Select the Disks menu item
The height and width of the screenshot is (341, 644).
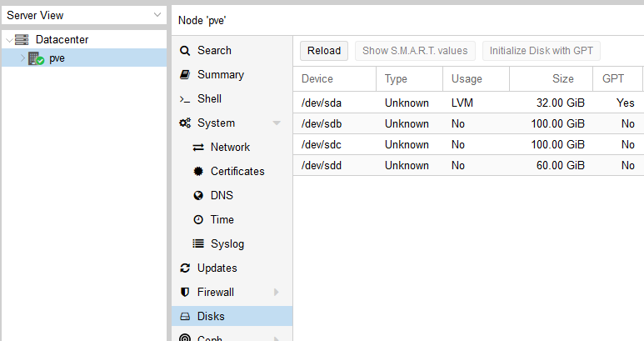click(x=232, y=316)
